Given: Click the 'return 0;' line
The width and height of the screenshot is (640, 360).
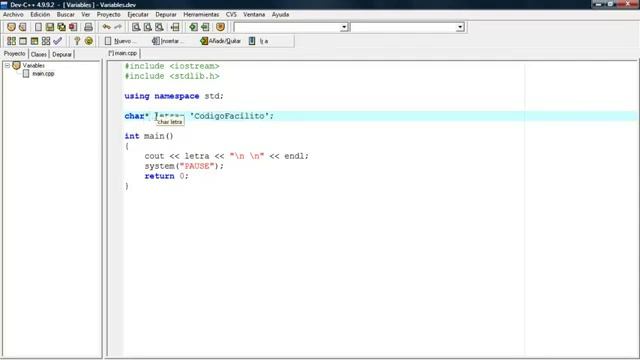Looking at the screenshot, I should [166, 176].
